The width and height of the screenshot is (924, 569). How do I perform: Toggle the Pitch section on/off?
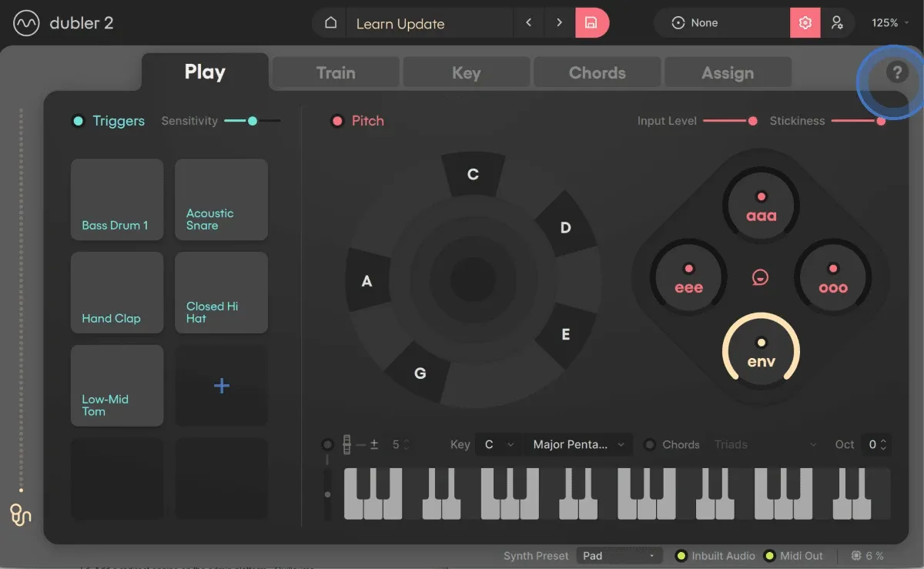click(x=336, y=121)
